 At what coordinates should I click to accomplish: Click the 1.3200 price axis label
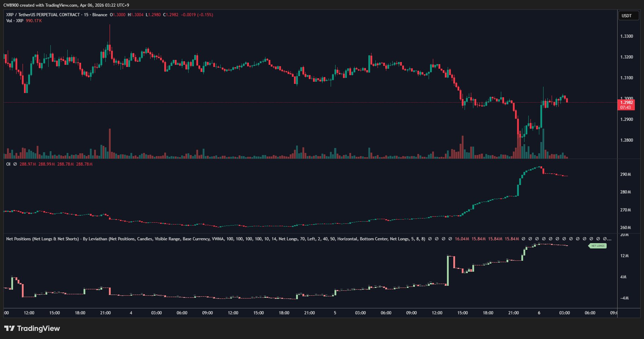coord(626,57)
